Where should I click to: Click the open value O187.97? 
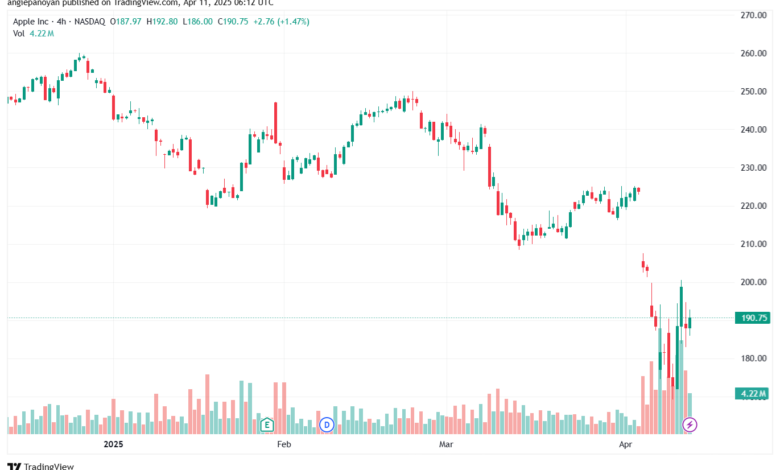coord(126,21)
